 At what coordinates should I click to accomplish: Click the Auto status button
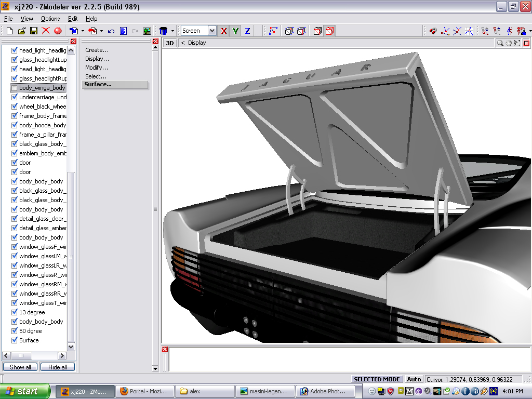(x=414, y=379)
